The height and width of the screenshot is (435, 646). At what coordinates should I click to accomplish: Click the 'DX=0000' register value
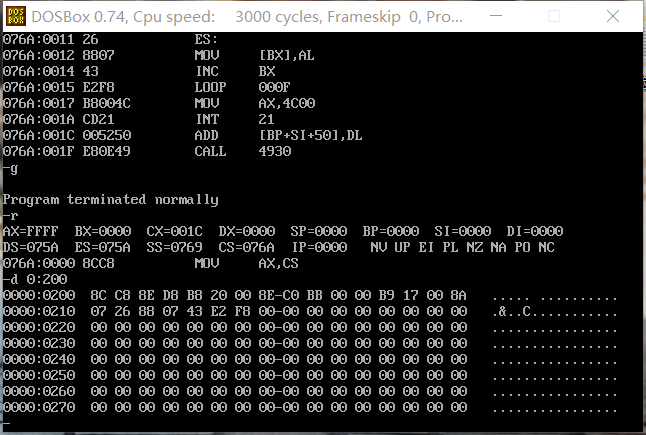click(x=247, y=231)
